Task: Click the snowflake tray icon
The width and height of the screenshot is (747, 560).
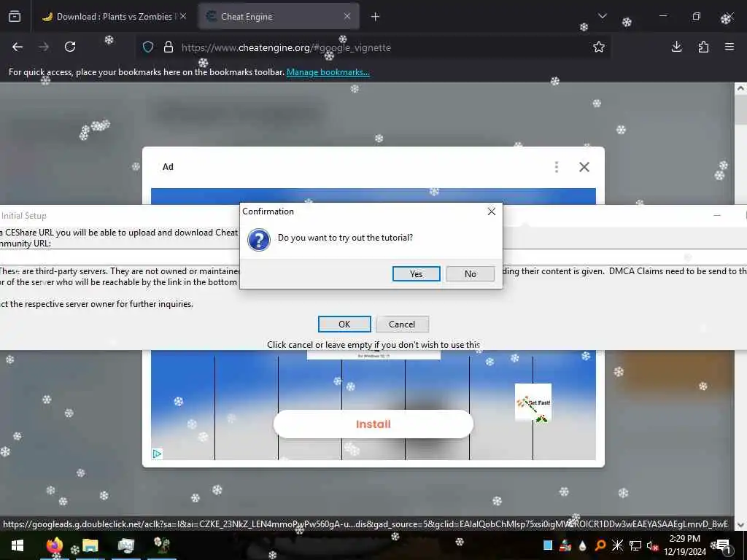Action: click(x=617, y=545)
